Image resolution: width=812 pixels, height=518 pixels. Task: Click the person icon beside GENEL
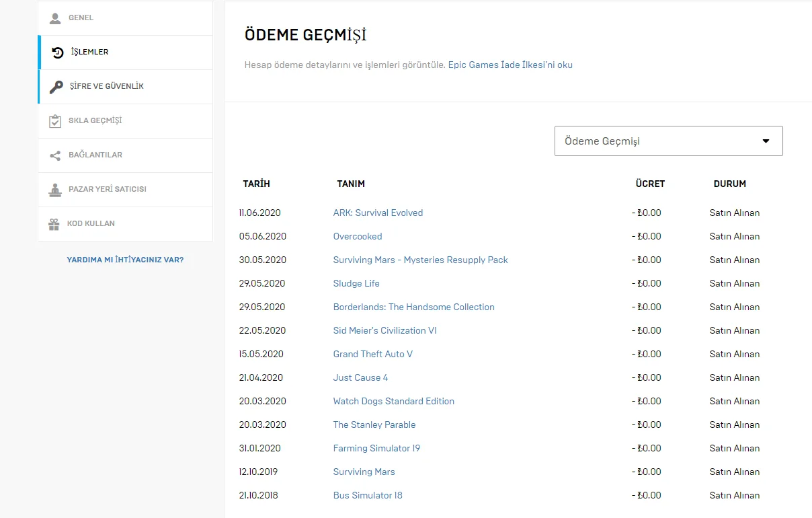[x=55, y=18]
